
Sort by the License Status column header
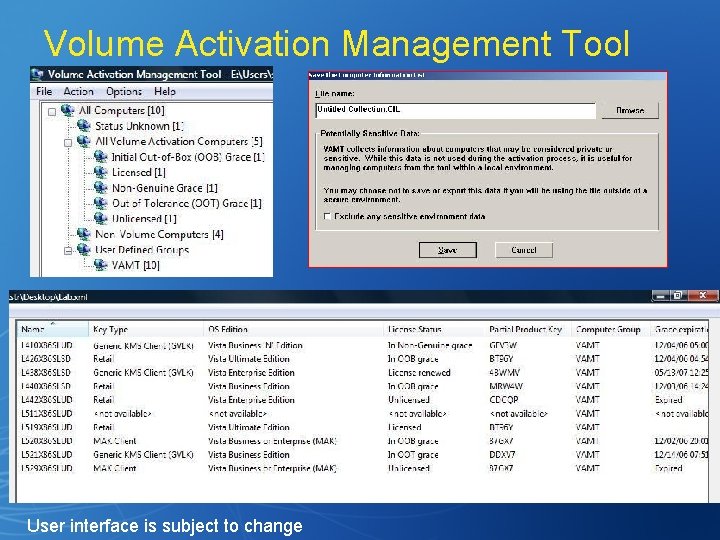[434, 329]
